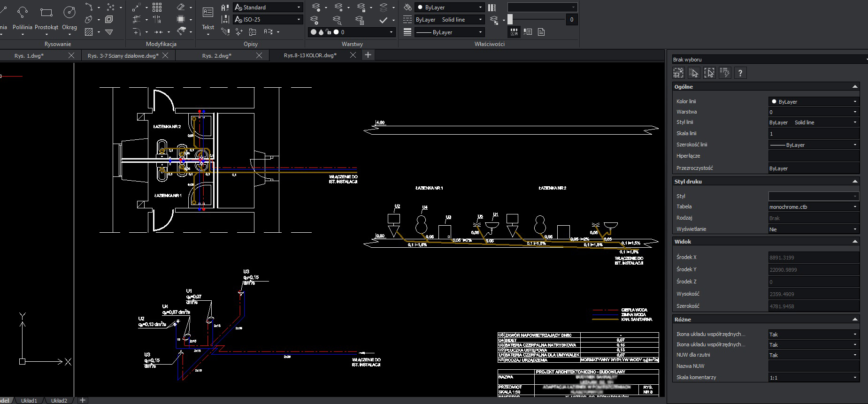Click the help question mark button
868x404 pixels.
coord(740,73)
